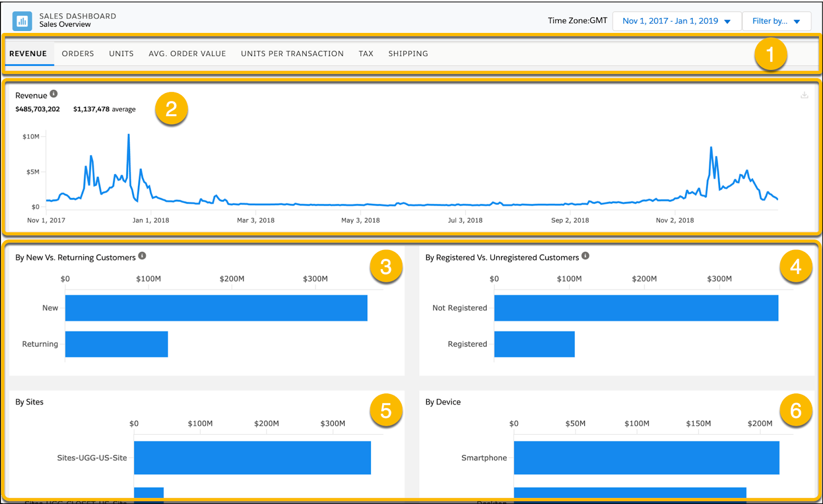Click the Registered customers revenue bar
Viewport: 823px width, 504px height.
tap(534, 344)
